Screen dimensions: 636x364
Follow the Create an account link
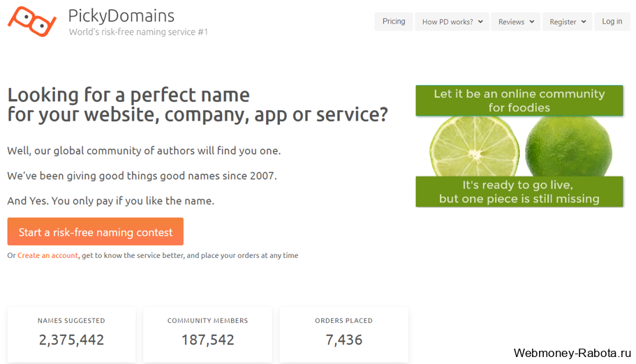click(47, 255)
